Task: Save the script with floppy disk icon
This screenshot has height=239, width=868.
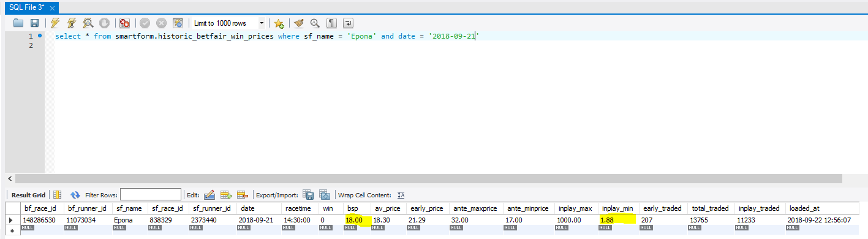Action: click(34, 23)
